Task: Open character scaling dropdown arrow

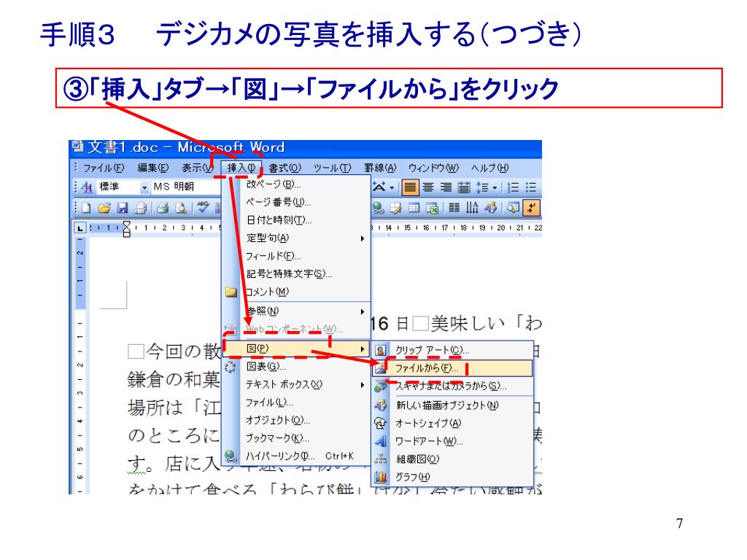Action: pos(392,187)
